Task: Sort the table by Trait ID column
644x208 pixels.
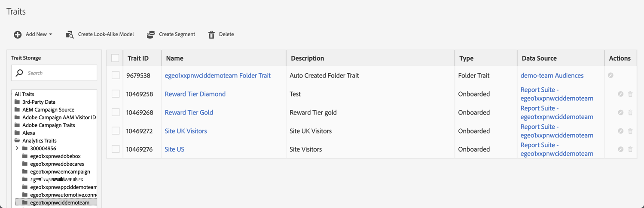Action: [138, 58]
